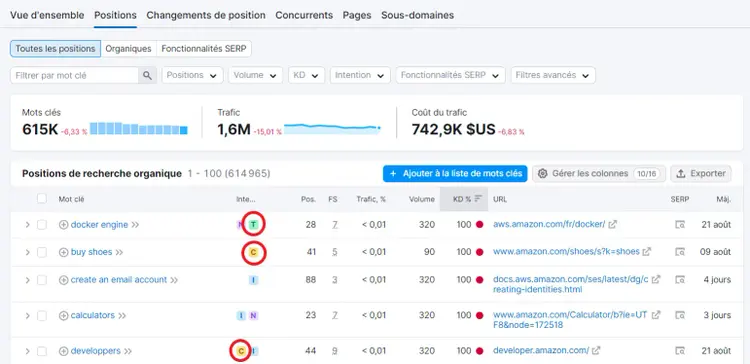Check the buy shoes row checkbox
The height and width of the screenshot is (364, 750).
42,252
